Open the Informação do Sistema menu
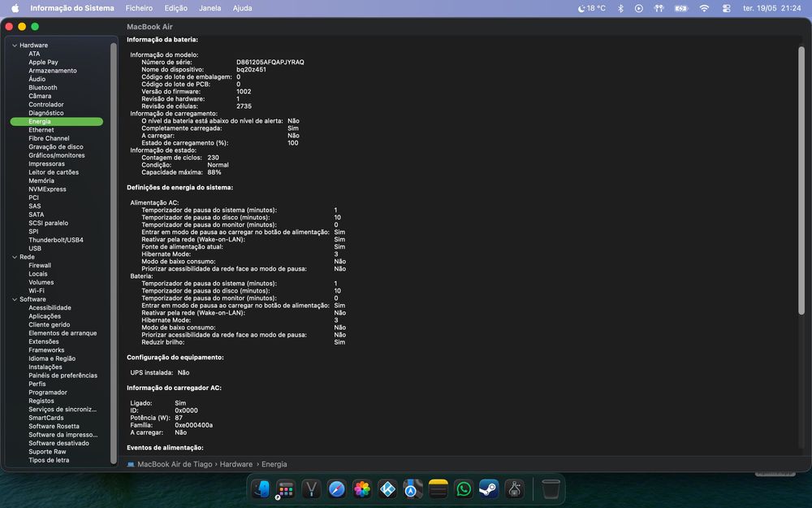Image resolution: width=812 pixels, height=508 pixels. click(x=72, y=8)
